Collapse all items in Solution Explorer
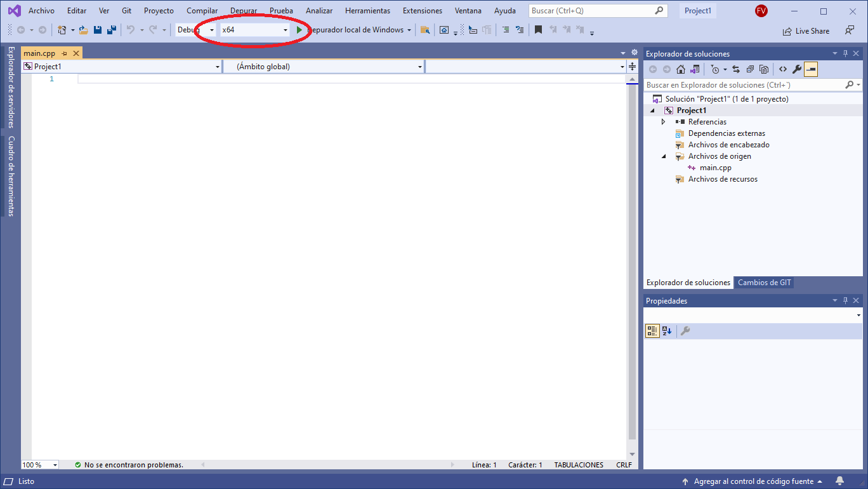 coord(750,69)
